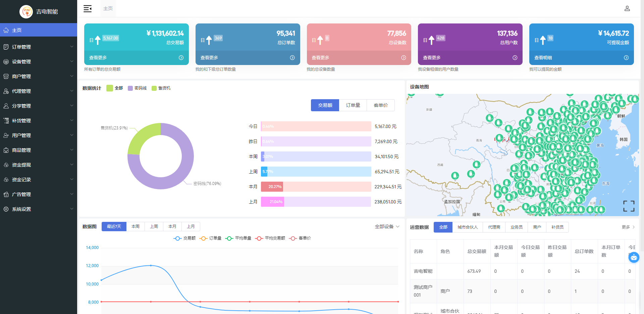The image size is (644, 314).
Task: Toggle the 平均单量 series in chart legend
Action: pyautogui.click(x=238, y=238)
